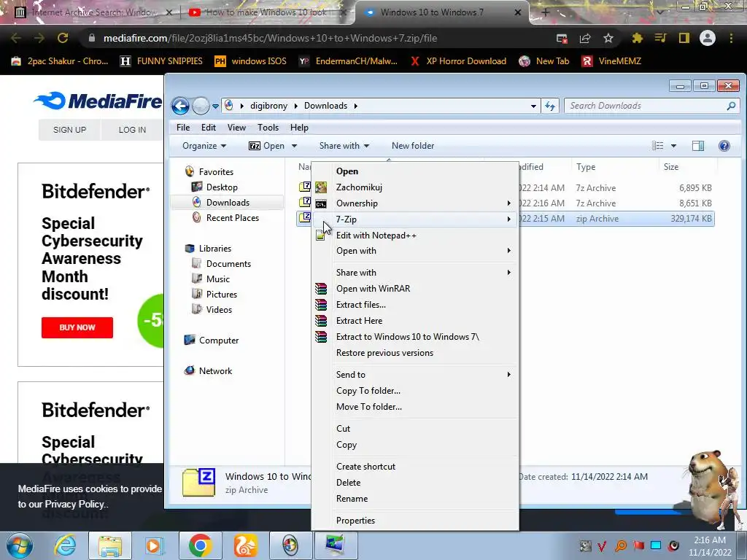The width and height of the screenshot is (747, 560).
Task: Open Chrome extensions puzzle icon
Action: point(637,38)
